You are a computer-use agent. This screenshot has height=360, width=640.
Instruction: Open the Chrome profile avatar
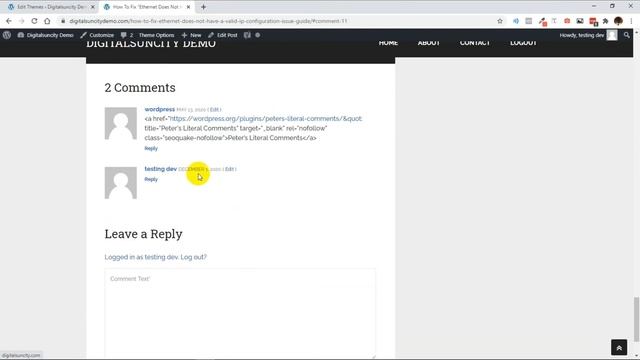[x=618, y=21]
